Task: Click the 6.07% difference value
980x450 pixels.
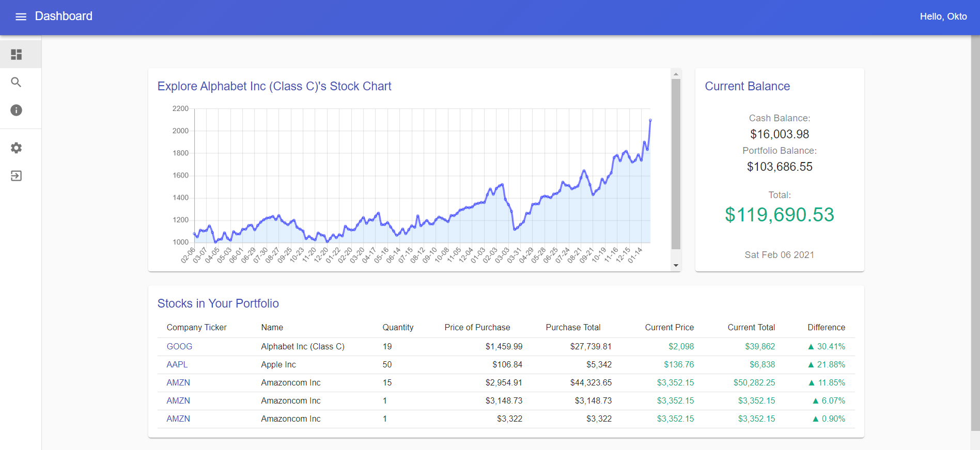Action: tap(829, 401)
